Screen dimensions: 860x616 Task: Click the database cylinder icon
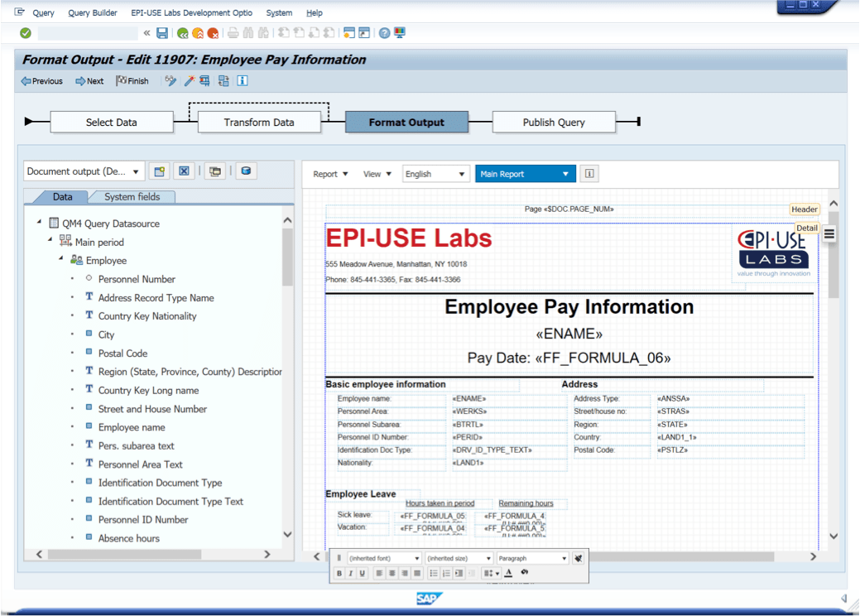(x=247, y=171)
